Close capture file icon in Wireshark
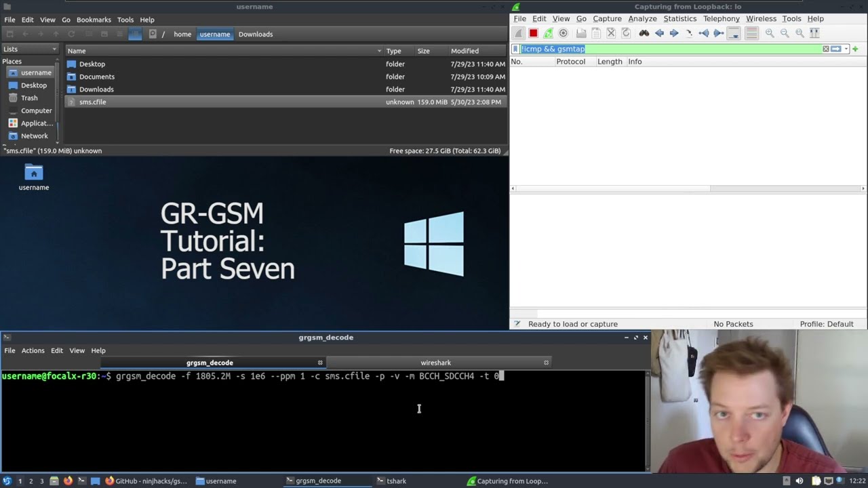 (x=611, y=33)
